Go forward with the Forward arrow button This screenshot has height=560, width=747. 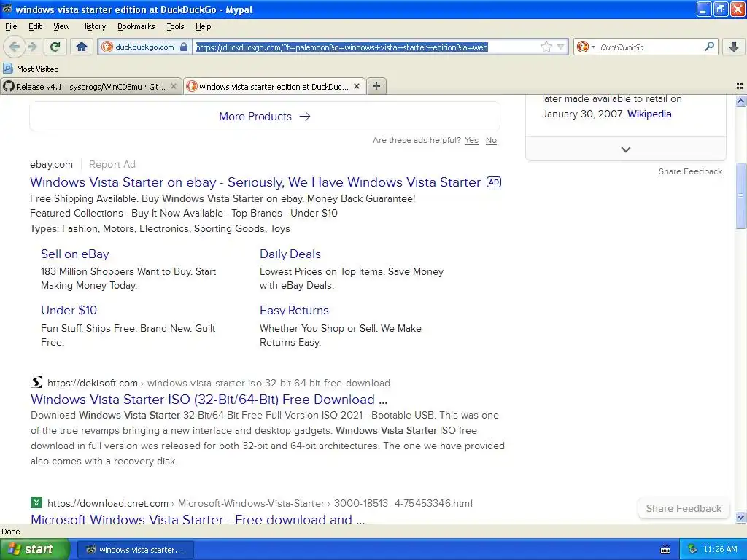[x=32, y=47]
